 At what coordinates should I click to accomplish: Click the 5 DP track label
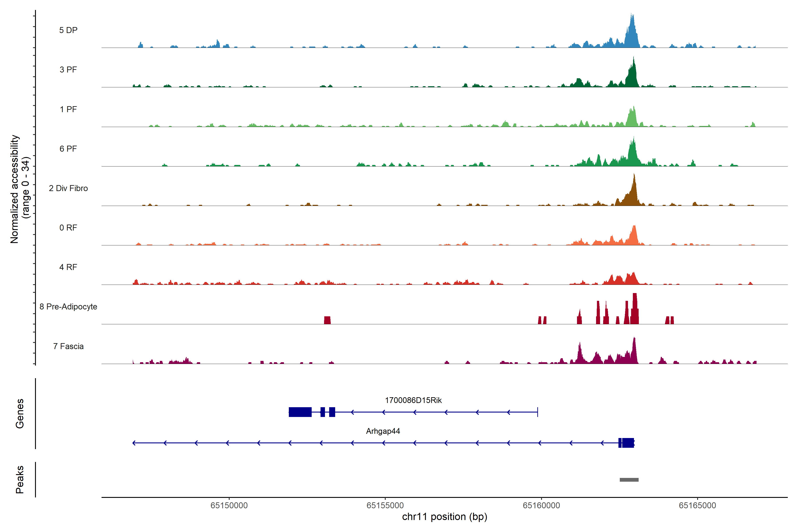(68, 30)
